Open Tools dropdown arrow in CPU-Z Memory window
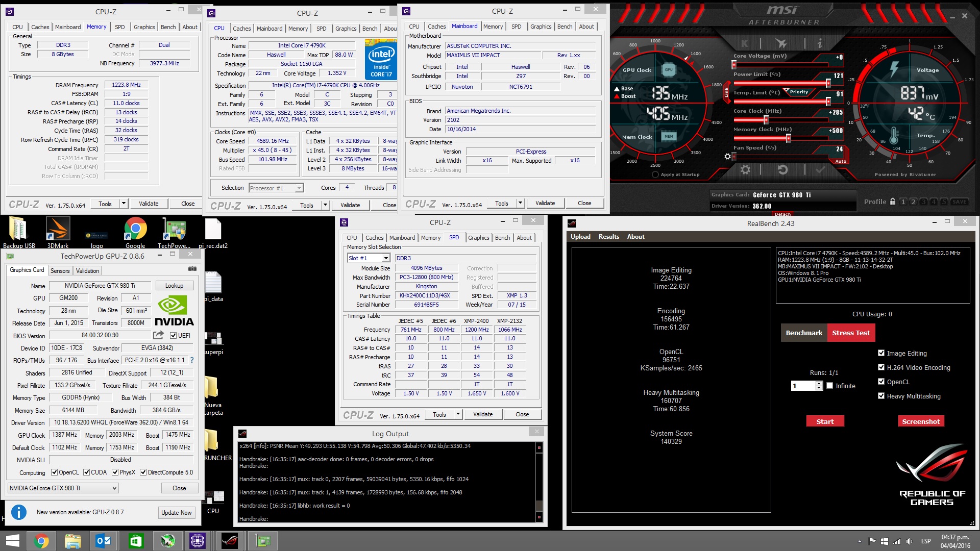The width and height of the screenshot is (980, 551). 123,204
